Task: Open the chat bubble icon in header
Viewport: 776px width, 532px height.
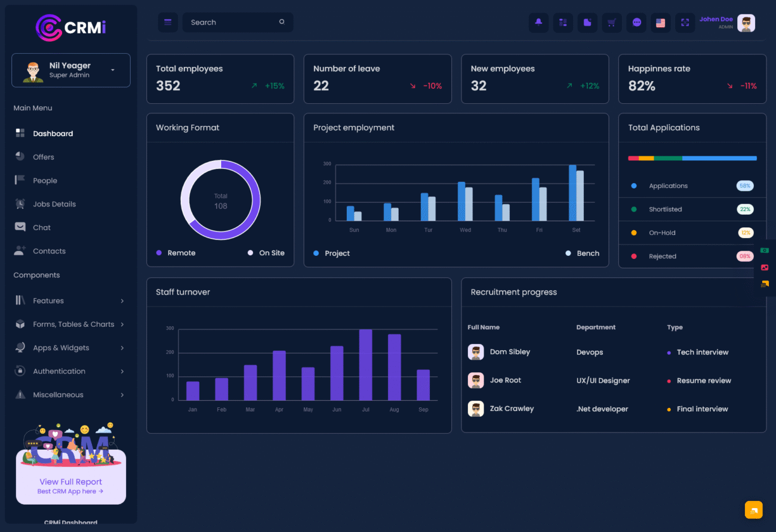Action: click(636, 23)
